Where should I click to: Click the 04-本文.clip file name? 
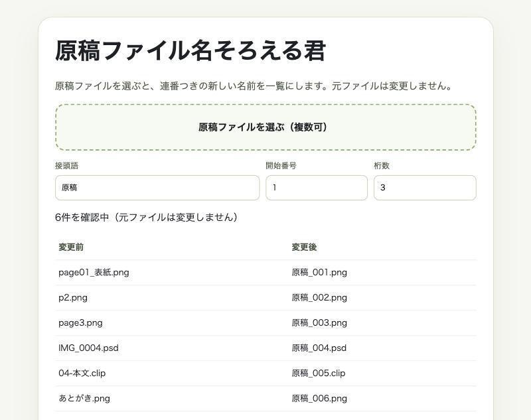(82, 374)
